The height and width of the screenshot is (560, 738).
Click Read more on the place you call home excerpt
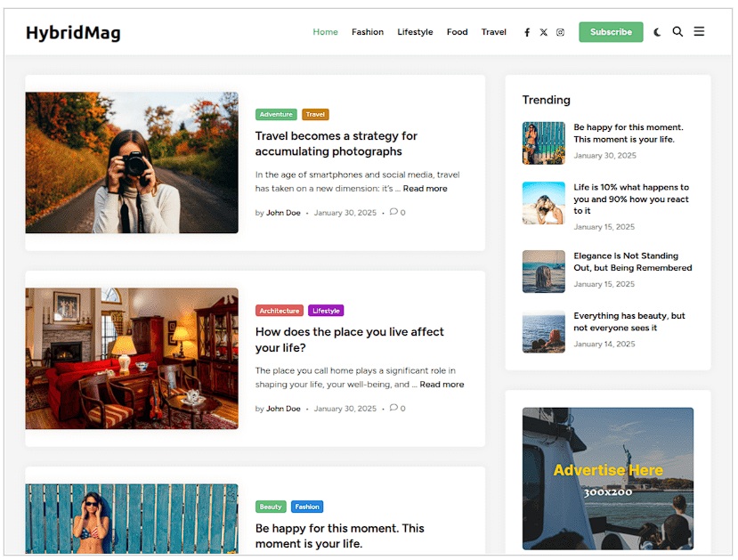[442, 384]
